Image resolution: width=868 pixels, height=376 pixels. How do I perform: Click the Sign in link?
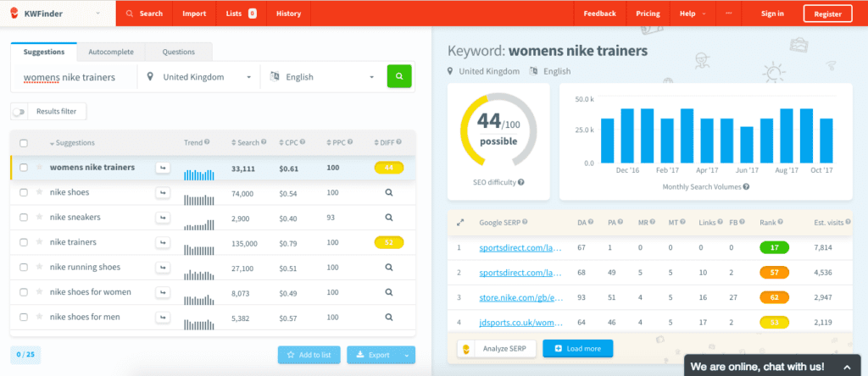click(772, 14)
